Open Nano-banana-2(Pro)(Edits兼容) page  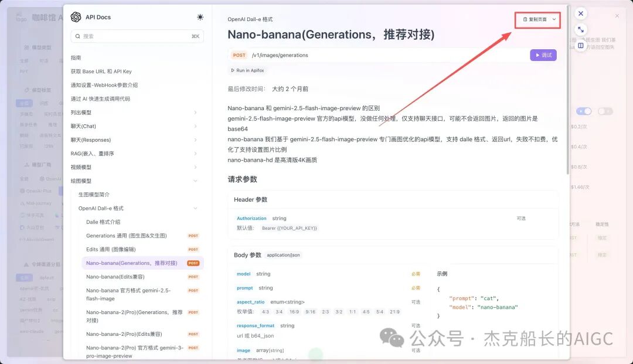124,334
